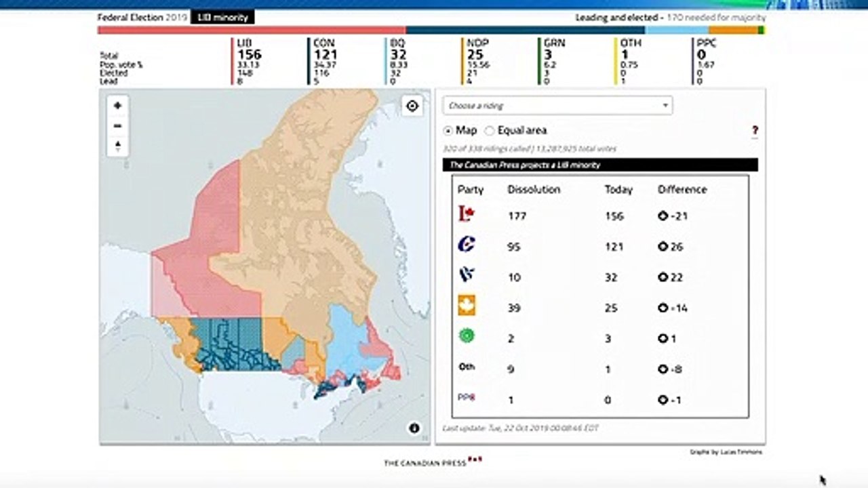This screenshot has width=868, height=488.
Task: Click the PPC -1 difference arrow icon
Action: [663, 400]
